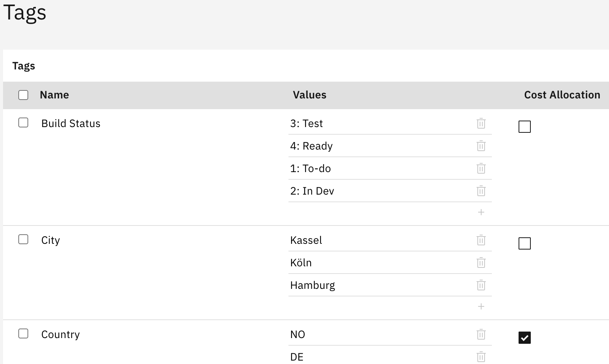Click the Name column header
The height and width of the screenshot is (364, 609).
(x=54, y=95)
